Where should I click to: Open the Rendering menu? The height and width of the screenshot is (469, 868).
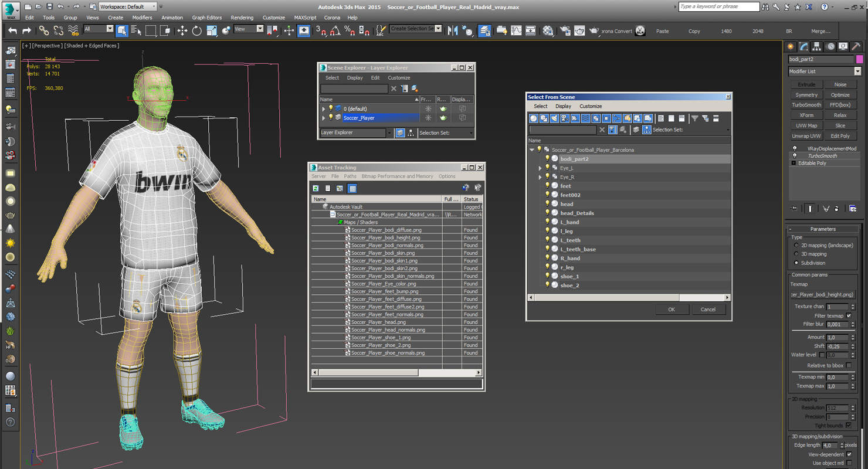click(242, 18)
